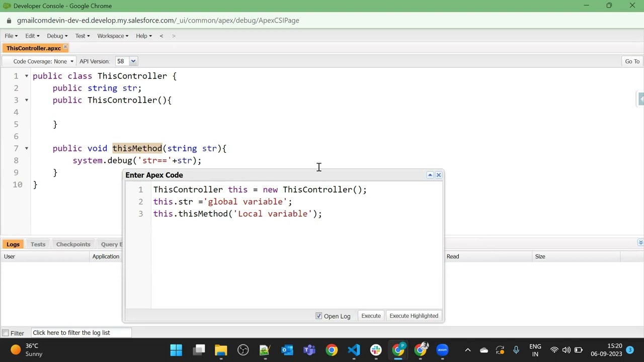Collapse the thisMethod fold at line 7
The height and width of the screenshot is (362, 644).
(27, 148)
